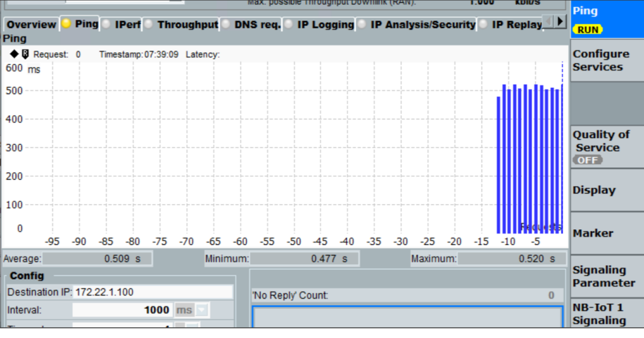Click the DNS req. tab status LED
Image resolution: width=644 pixels, height=338 pixels.
[226, 24]
